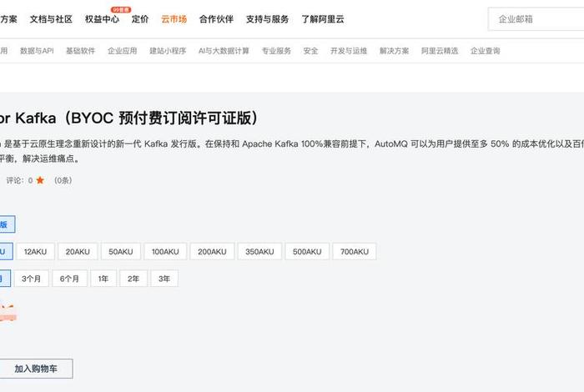Open the 企业查询 category
This screenshot has width=584, height=392.
pos(485,51)
